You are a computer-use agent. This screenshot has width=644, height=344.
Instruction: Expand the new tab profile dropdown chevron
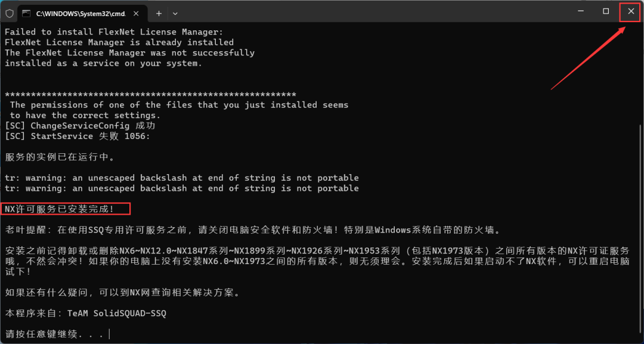pyautogui.click(x=175, y=14)
